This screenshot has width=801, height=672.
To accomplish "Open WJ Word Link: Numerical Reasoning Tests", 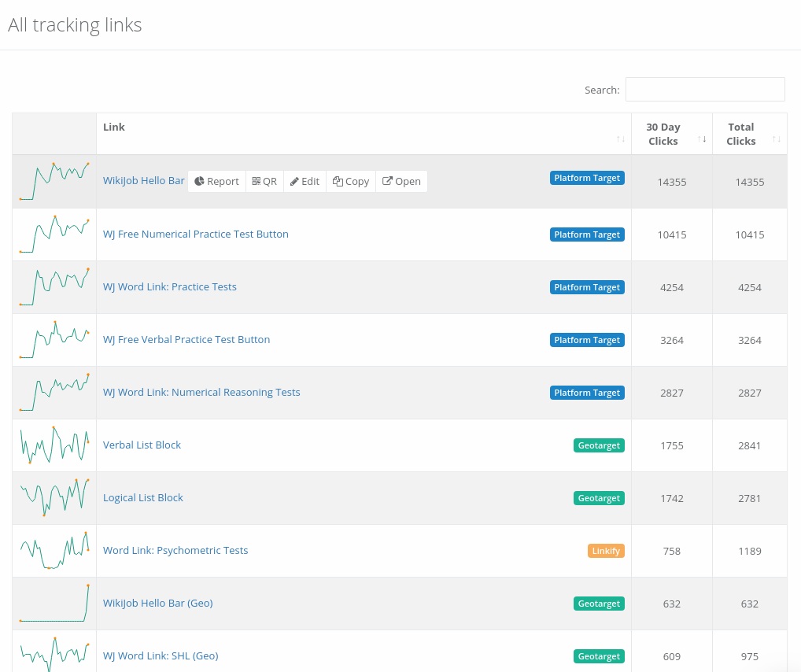I will pos(201,392).
